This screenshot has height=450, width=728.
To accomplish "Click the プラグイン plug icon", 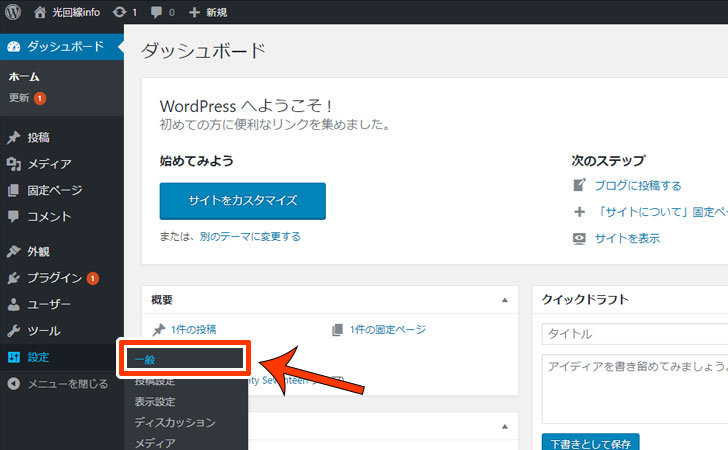I will click(x=13, y=278).
